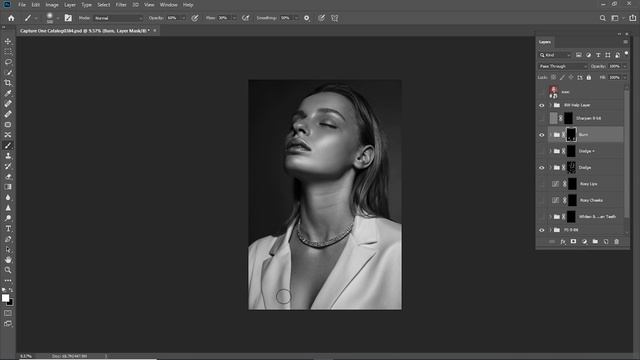This screenshot has width=640, height=360.
Task: Hide the Dodge group layer
Action: (x=542, y=167)
